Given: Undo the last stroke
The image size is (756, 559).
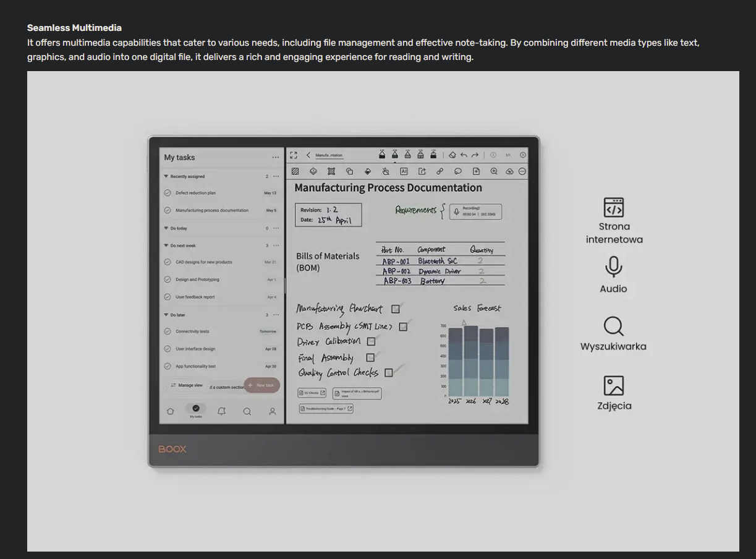Looking at the screenshot, I should click(x=464, y=155).
